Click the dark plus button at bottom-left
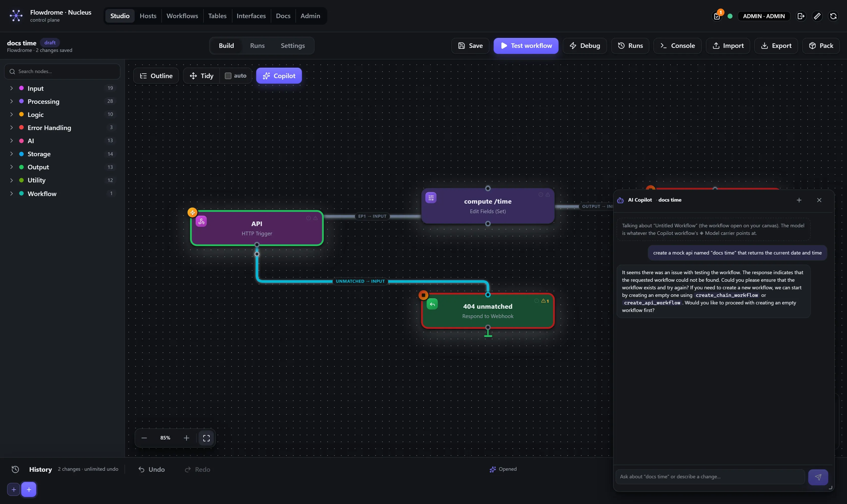This screenshot has height=504, width=847. click(14, 490)
